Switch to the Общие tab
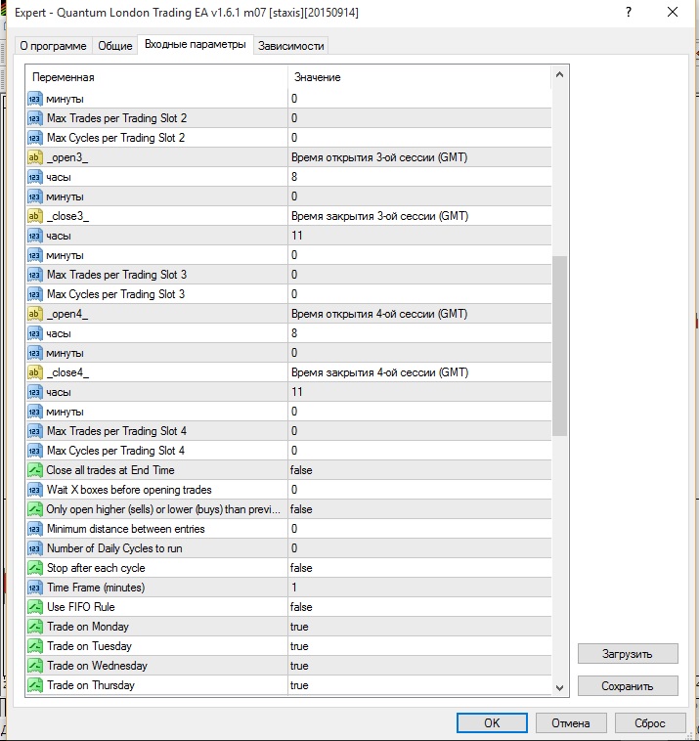The width and height of the screenshot is (700, 741). coord(114,46)
